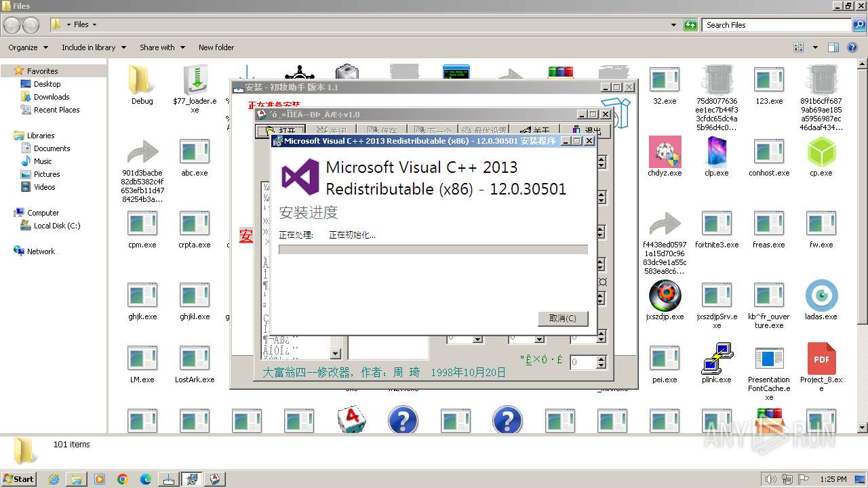Select the freas.exe file icon
868x488 pixels.
tap(769, 223)
